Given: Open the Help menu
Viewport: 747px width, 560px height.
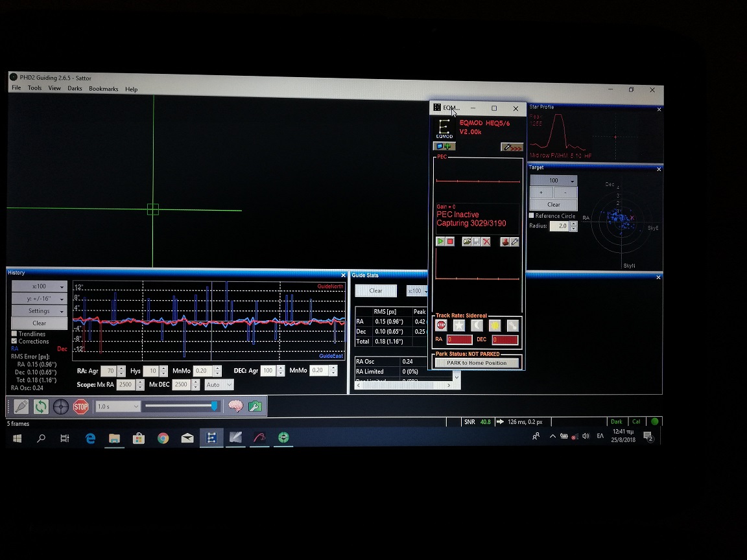Looking at the screenshot, I should coord(132,89).
